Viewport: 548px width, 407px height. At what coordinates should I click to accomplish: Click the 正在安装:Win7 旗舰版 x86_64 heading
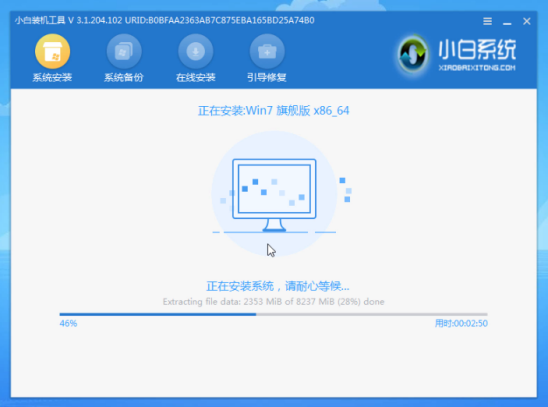[274, 111]
